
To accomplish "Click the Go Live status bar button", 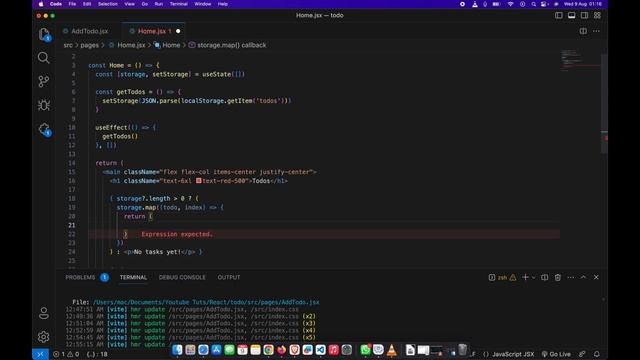I will pyautogui.click(x=556, y=354).
